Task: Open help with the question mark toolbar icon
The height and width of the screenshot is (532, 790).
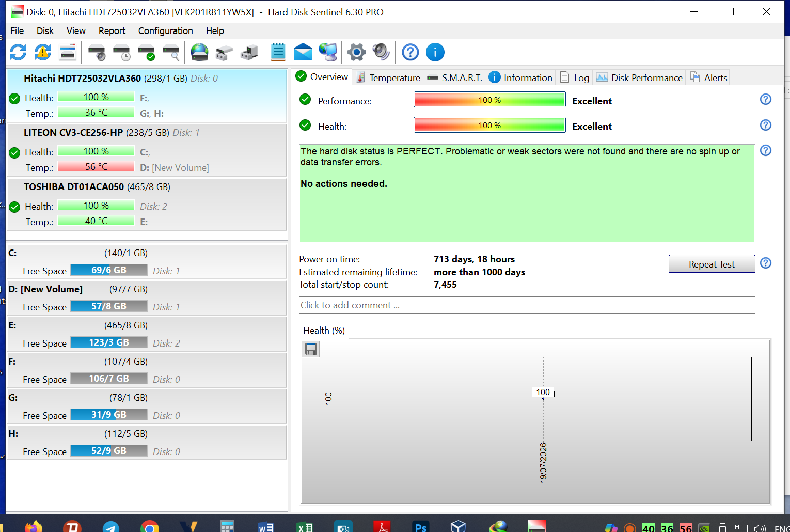Action: click(x=410, y=52)
